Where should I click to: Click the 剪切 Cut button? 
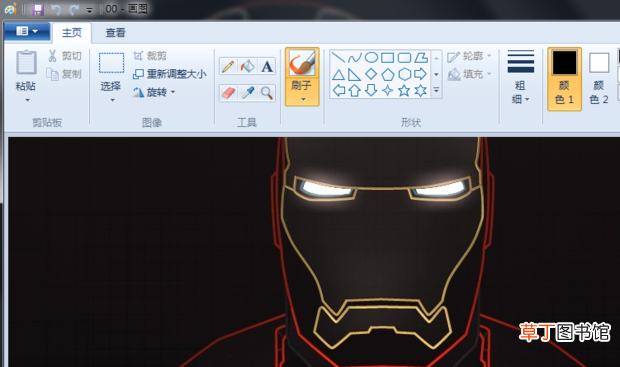tap(65, 56)
